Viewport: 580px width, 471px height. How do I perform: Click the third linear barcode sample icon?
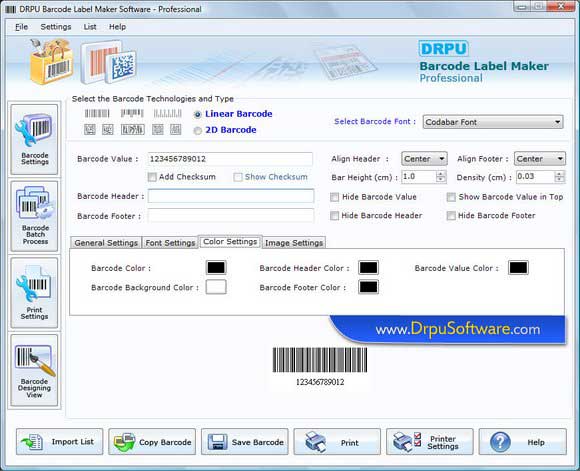pyautogui.click(x=168, y=113)
